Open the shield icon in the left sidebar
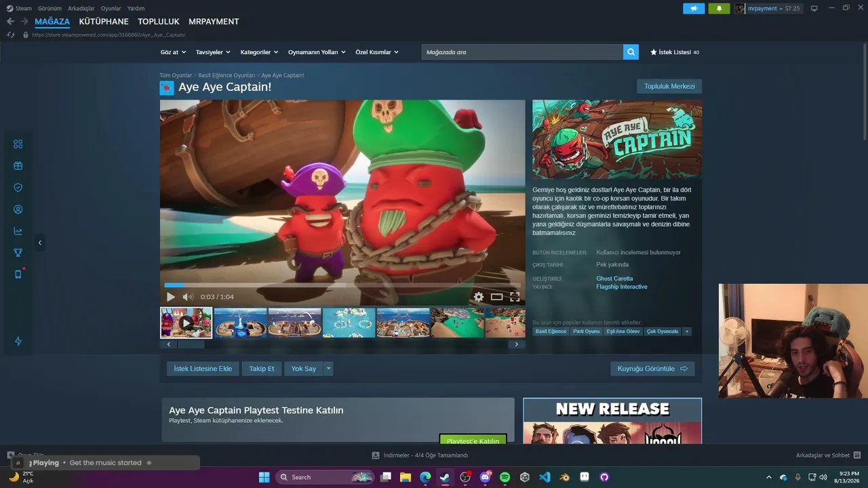 (18, 188)
